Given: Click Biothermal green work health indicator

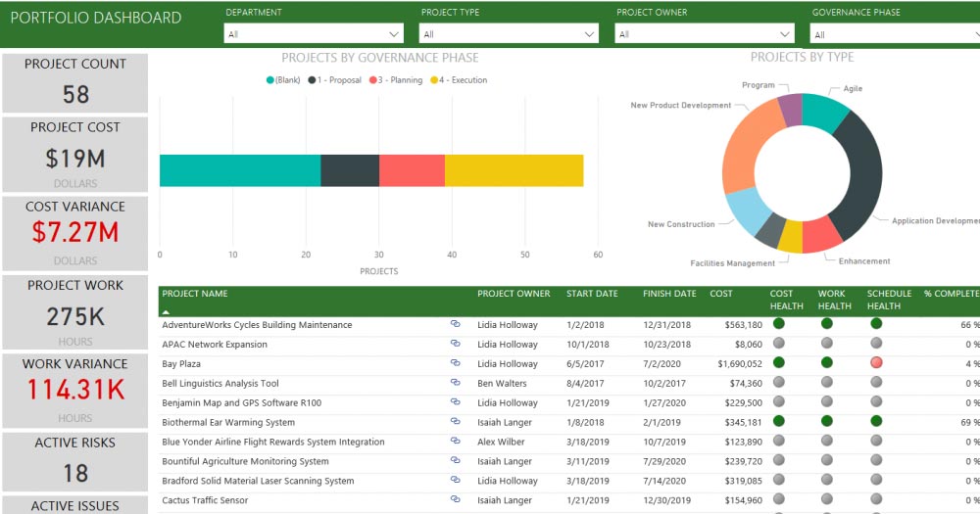Looking at the screenshot, I should click(x=827, y=421).
